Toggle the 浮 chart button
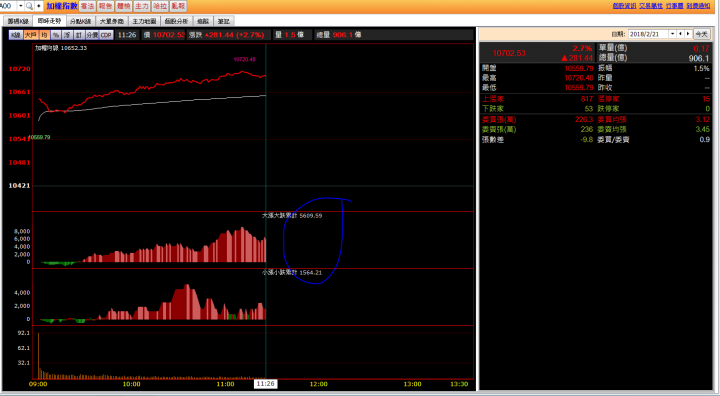 pyautogui.click(x=67, y=35)
